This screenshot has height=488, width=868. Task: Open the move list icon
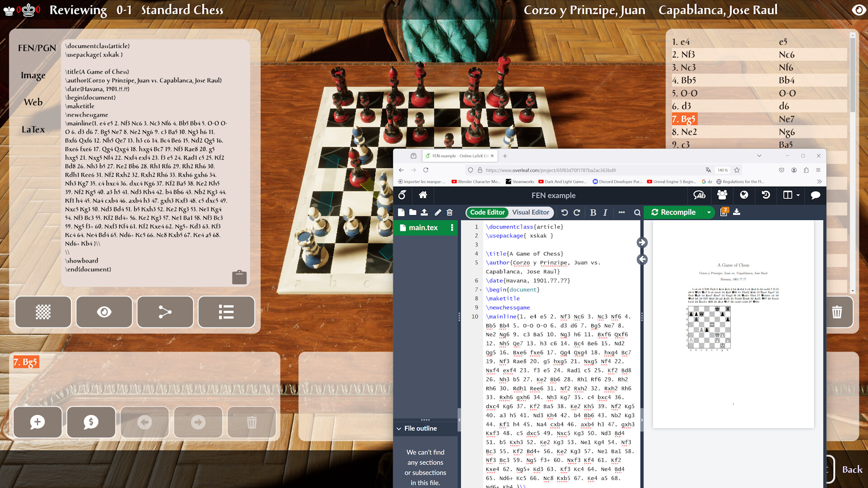click(x=226, y=312)
